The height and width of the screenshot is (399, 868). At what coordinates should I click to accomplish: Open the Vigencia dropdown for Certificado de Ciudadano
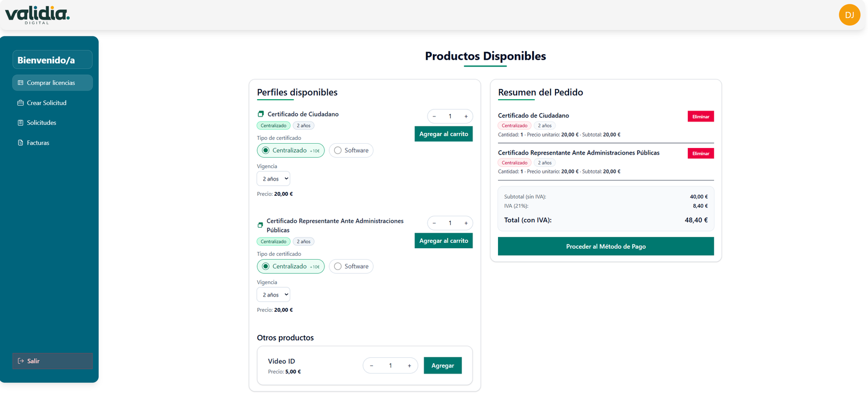coord(273,179)
